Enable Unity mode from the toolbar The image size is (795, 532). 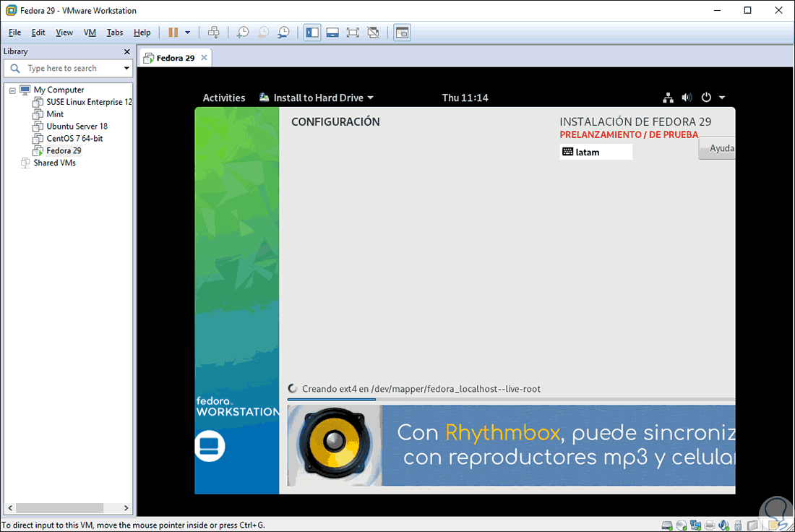click(x=372, y=32)
